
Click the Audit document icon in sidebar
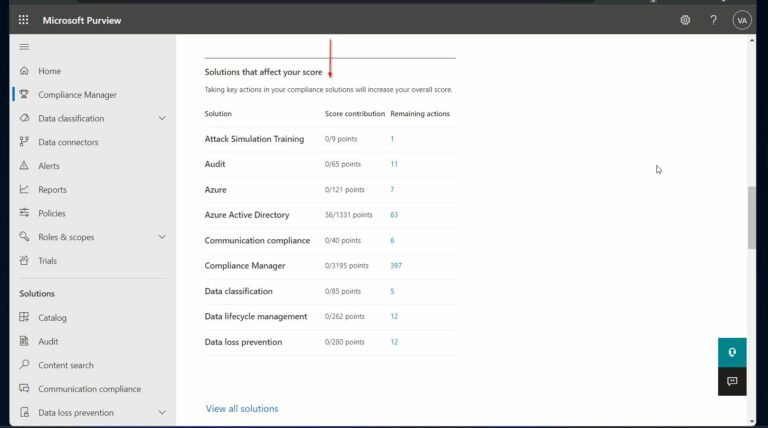[24, 341]
